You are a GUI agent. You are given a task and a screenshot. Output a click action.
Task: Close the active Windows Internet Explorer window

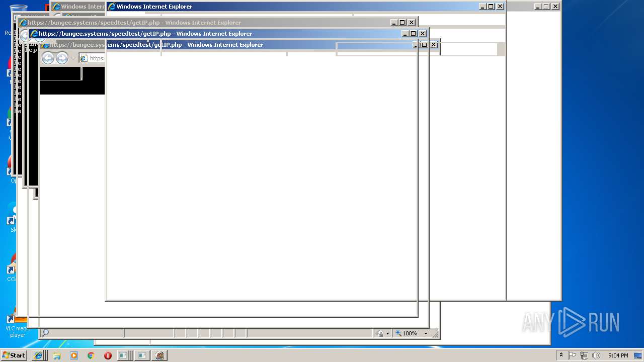(500, 7)
